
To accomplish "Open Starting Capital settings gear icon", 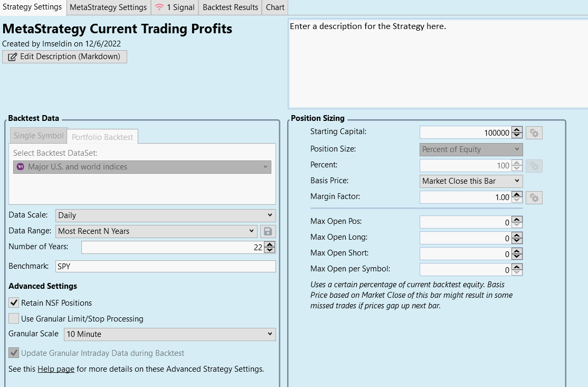I will 534,133.
